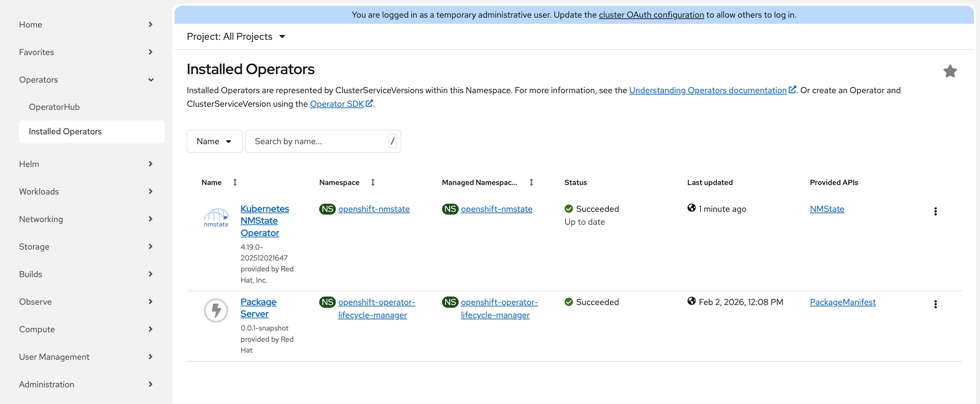This screenshot has width=980, height=404.
Task: Click the Package Server lightning bolt logo
Action: (216, 310)
